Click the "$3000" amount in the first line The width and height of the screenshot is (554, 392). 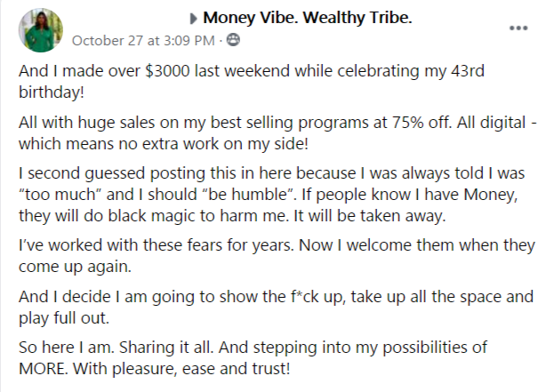pyautogui.click(x=167, y=71)
